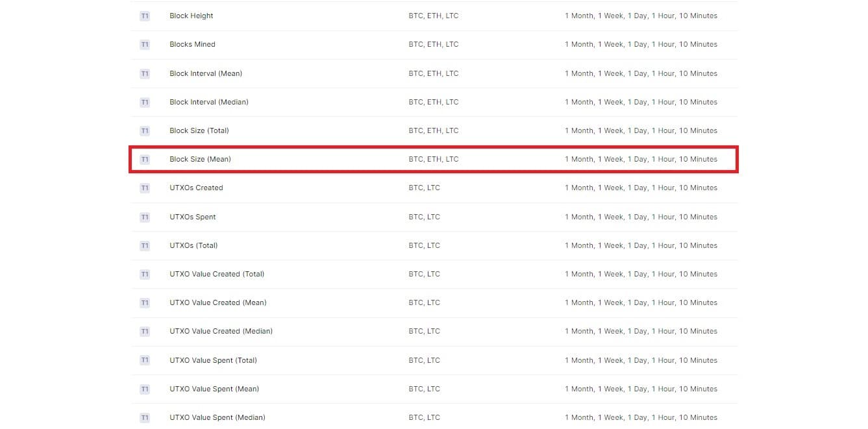Open UTXO Value Created (Median) entry
This screenshot has height=429, width=868.
pyautogui.click(x=221, y=332)
